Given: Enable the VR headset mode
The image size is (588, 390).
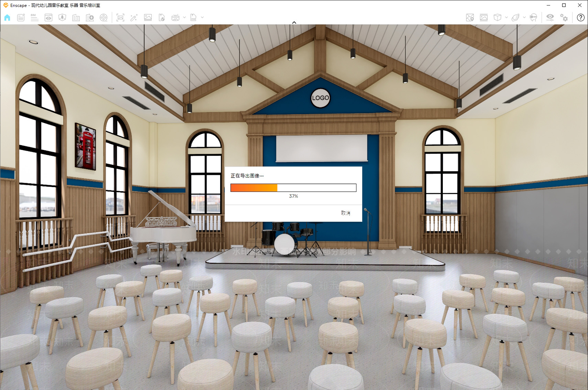Looking at the screenshot, I should click(x=534, y=18).
